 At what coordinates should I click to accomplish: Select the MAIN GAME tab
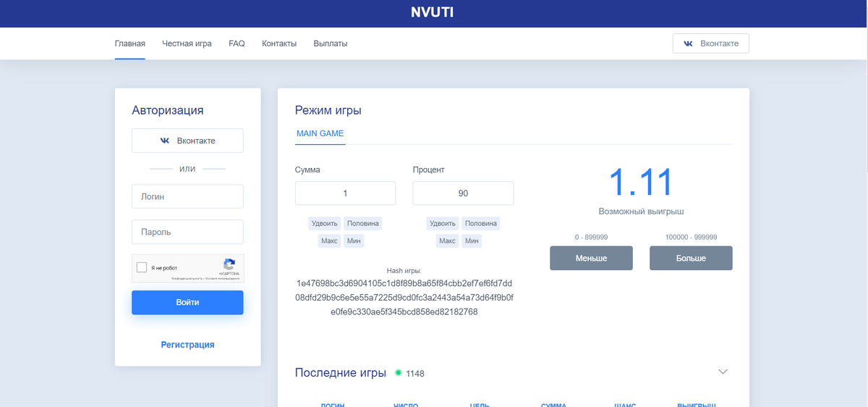[x=320, y=134]
